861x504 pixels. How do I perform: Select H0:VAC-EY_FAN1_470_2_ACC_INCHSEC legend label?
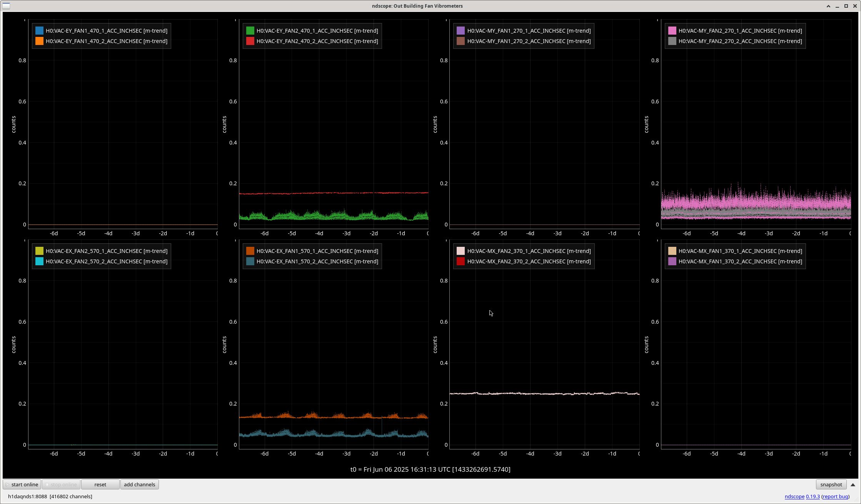(x=107, y=41)
